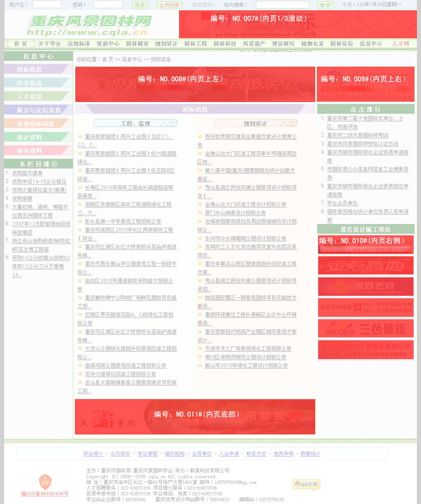
Task: Open 彭水县第一中学景观工程招标公告 link
Action: (123, 221)
